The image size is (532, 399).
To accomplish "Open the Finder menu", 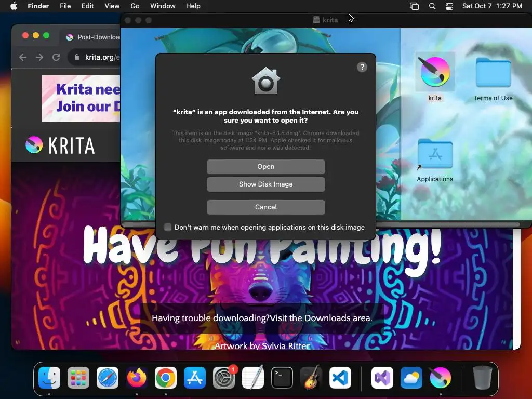I will pos(38,6).
